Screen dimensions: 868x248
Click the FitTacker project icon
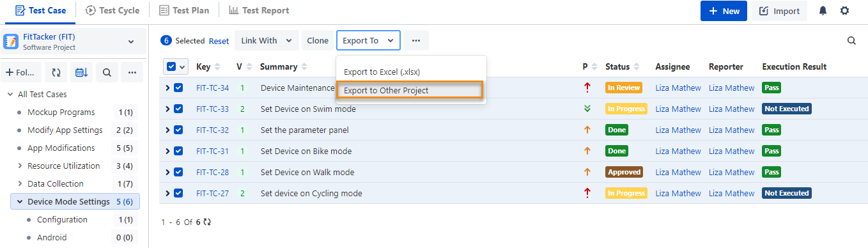pos(11,42)
